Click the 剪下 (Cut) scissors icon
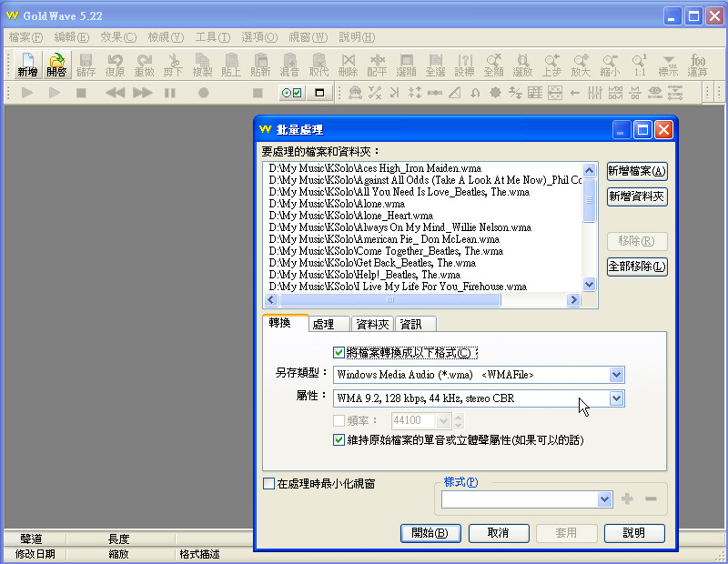 click(x=173, y=64)
